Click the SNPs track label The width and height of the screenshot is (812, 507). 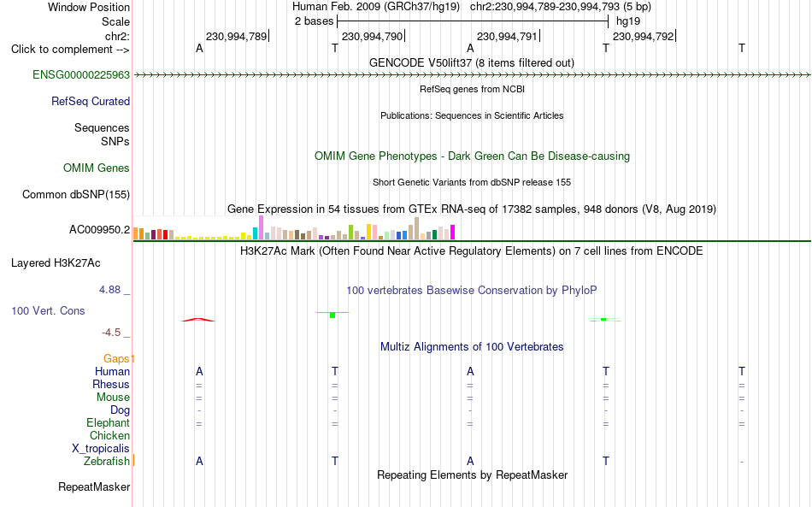pos(115,141)
